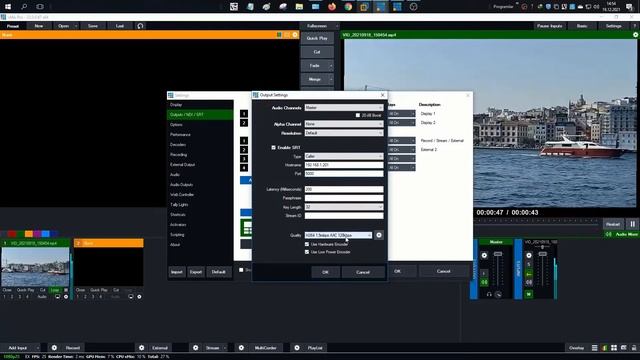Click headphones icon in top toolbar

[140, 26]
